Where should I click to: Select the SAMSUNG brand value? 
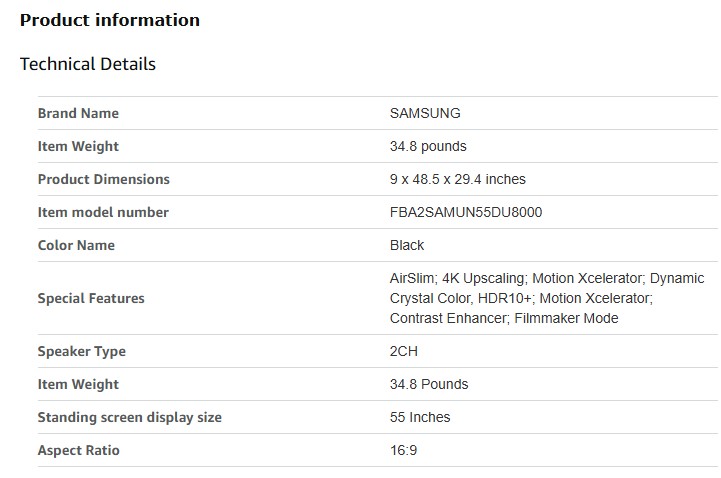425,113
